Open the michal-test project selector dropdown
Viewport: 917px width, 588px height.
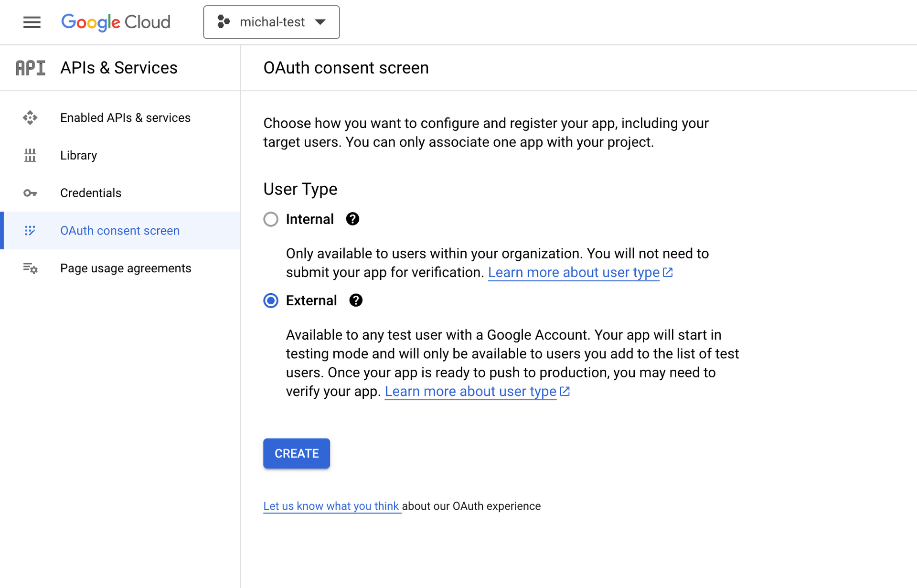click(x=271, y=22)
